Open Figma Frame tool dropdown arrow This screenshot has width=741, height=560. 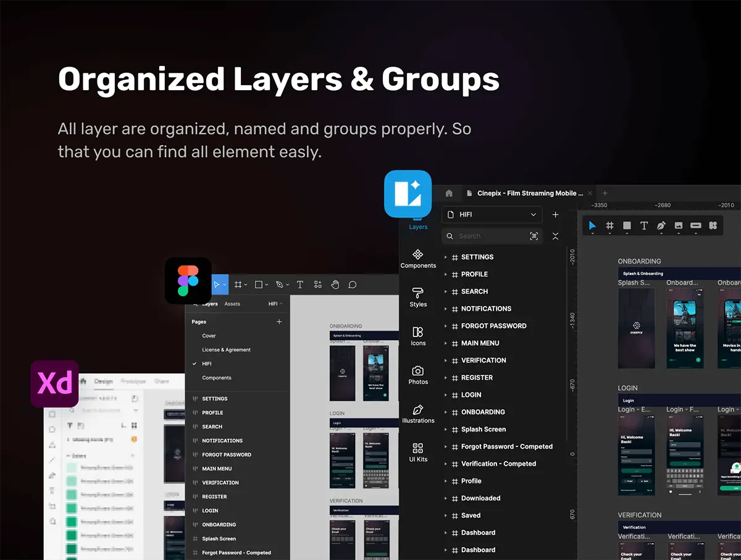click(246, 285)
